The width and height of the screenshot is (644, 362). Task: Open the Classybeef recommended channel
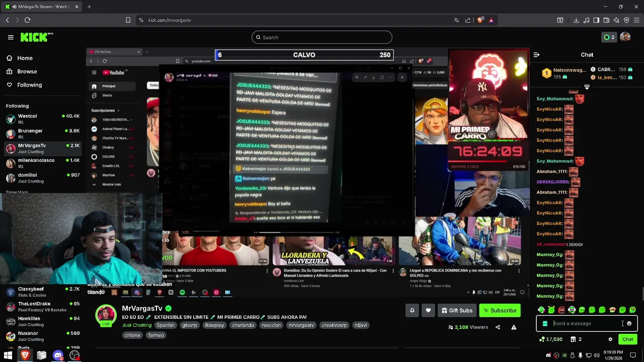coord(42,292)
